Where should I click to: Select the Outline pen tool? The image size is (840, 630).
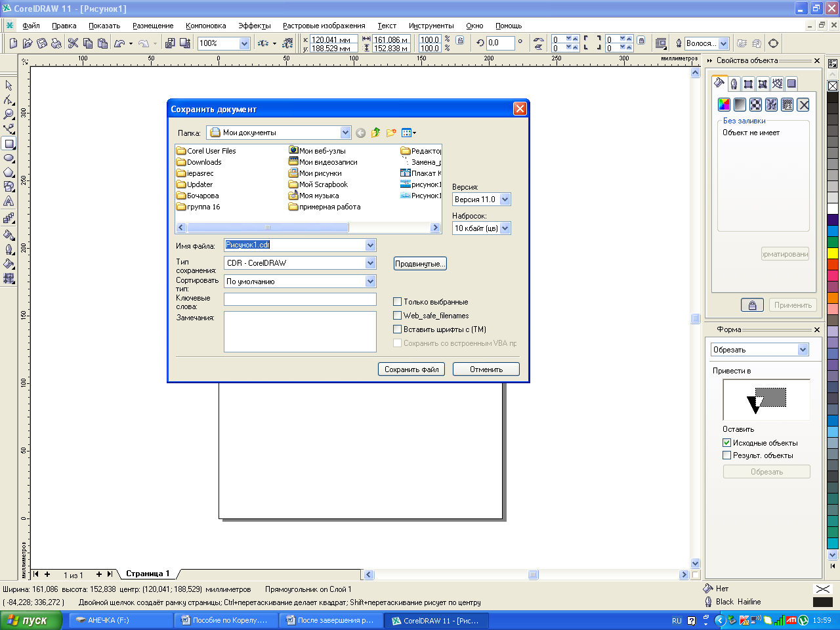pos(9,249)
